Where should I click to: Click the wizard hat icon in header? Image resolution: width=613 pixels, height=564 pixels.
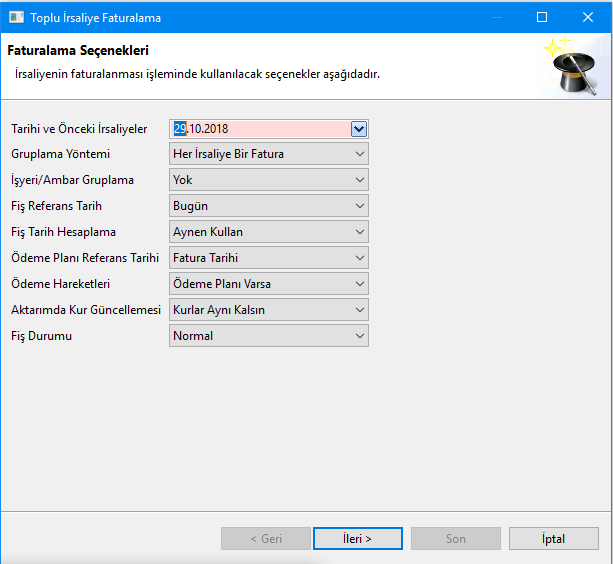pyautogui.click(x=573, y=66)
